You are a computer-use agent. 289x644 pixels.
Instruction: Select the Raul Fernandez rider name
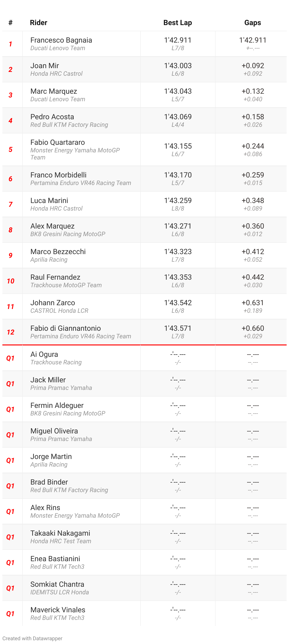[x=55, y=277]
